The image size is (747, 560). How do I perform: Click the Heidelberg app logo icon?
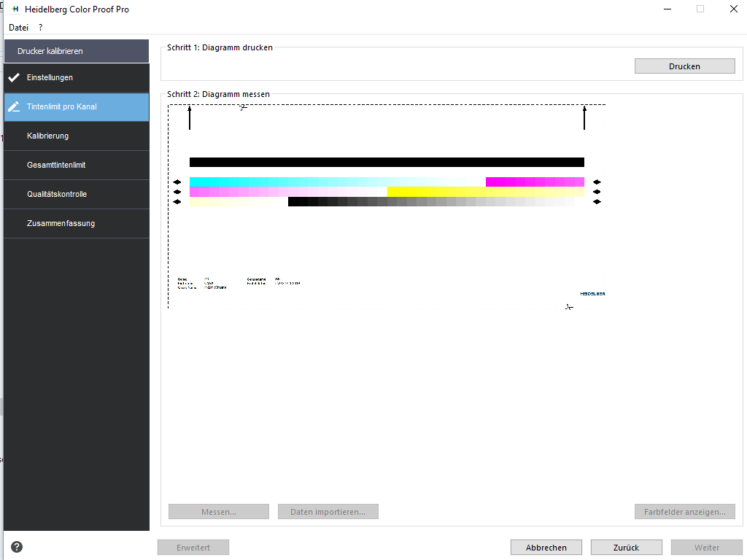coord(15,9)
